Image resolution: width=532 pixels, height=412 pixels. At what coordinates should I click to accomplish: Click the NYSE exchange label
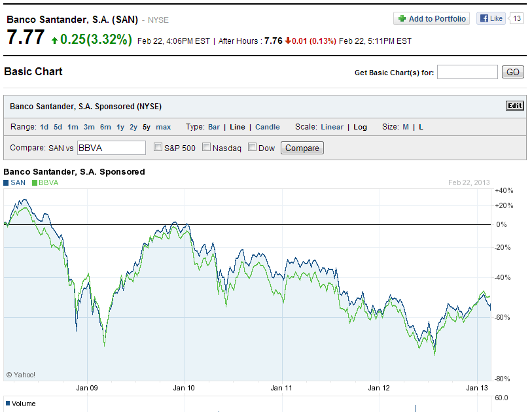coord(158,20)
